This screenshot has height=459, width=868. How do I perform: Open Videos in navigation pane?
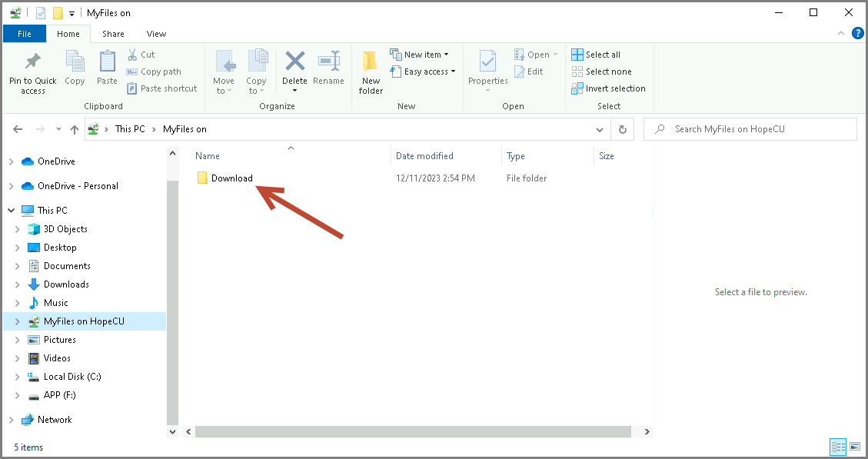pyautogui.click(x=57, y=358)
